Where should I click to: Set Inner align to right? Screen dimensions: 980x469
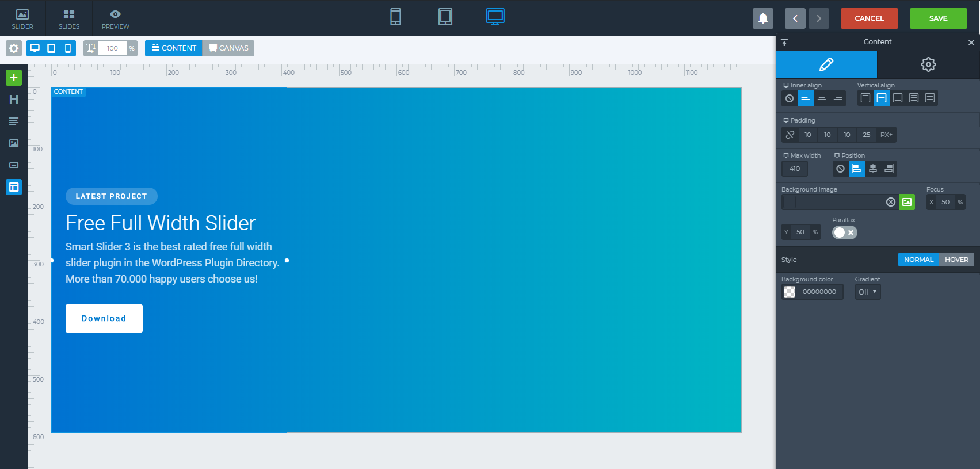click(x=838, y=98)
